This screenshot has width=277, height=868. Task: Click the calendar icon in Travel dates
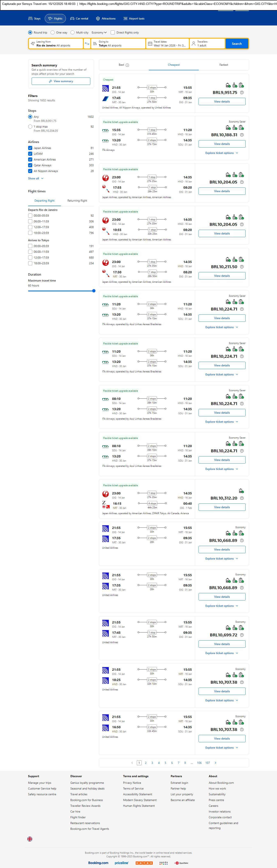coord(150,44)
